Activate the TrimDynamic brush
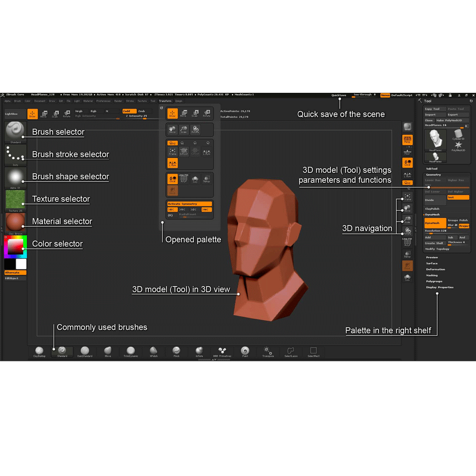 tap(131, 352)
